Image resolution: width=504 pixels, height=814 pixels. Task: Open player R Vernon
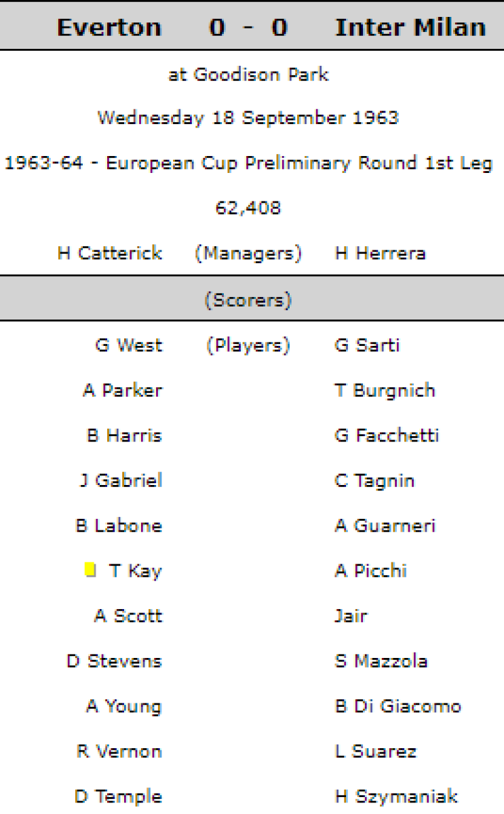click(119, 752)
